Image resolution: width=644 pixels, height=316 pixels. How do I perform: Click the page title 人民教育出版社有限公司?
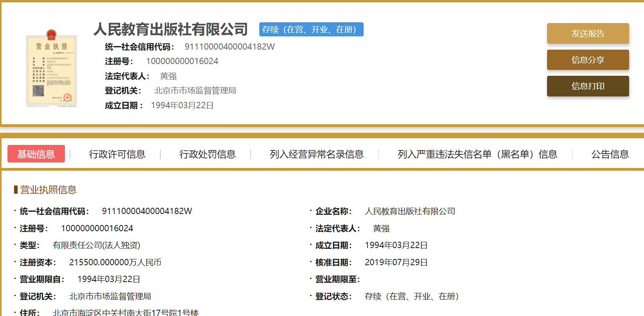[x=170, y=29]
